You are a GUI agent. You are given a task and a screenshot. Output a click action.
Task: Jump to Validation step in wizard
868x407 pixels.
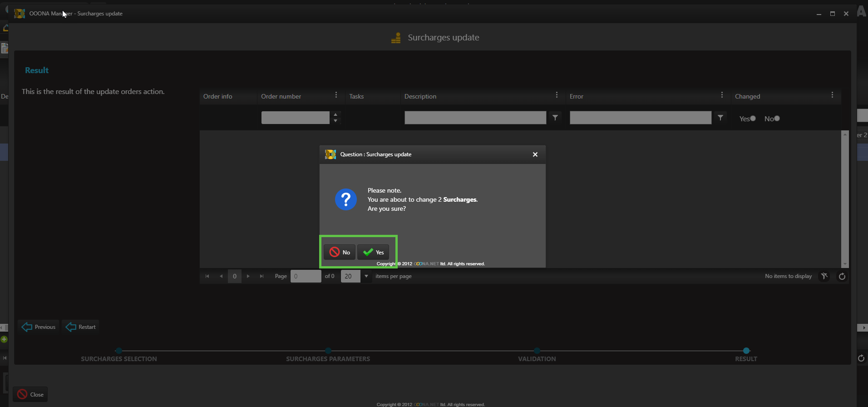click(x=537, y=351)
